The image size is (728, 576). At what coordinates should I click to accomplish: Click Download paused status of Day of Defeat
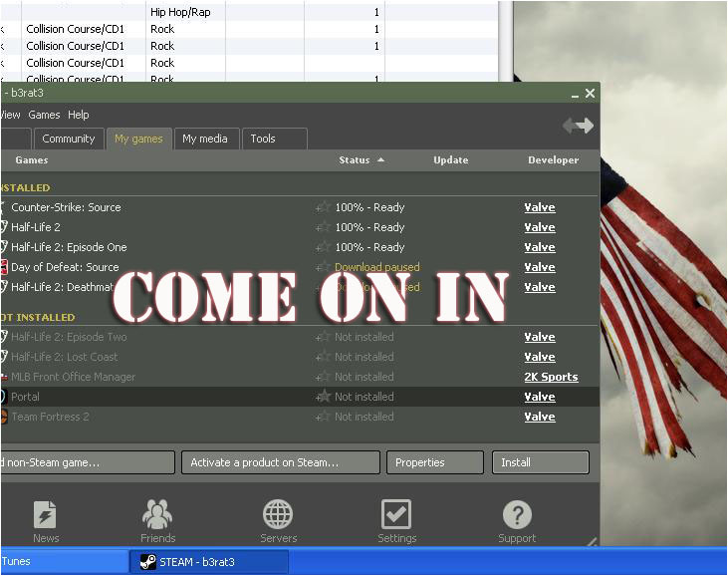377,267
